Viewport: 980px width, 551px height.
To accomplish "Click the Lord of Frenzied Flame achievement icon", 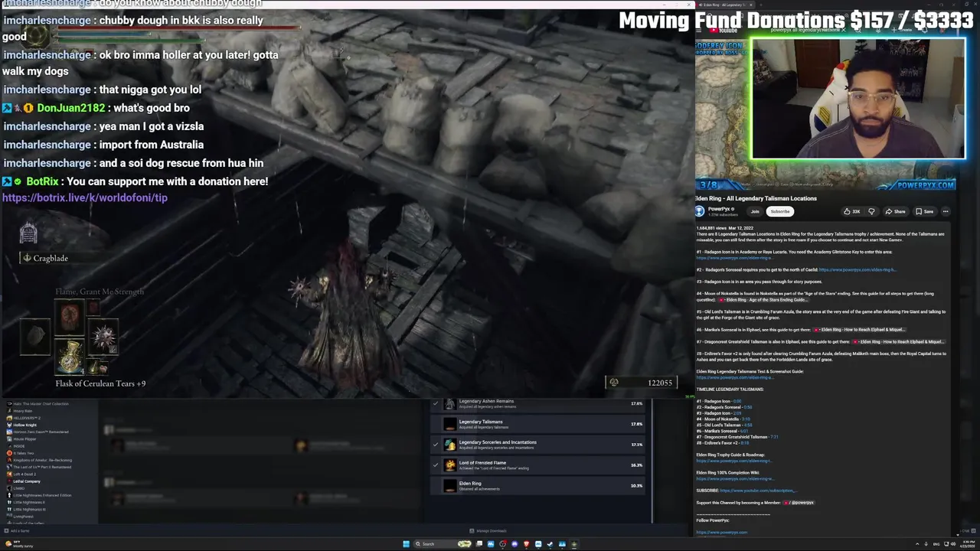I will click(450, 465).
